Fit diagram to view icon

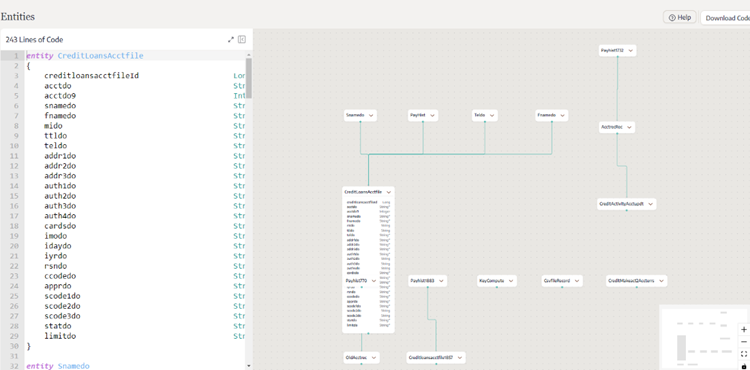pyautogui.click(x=744, y=354)
